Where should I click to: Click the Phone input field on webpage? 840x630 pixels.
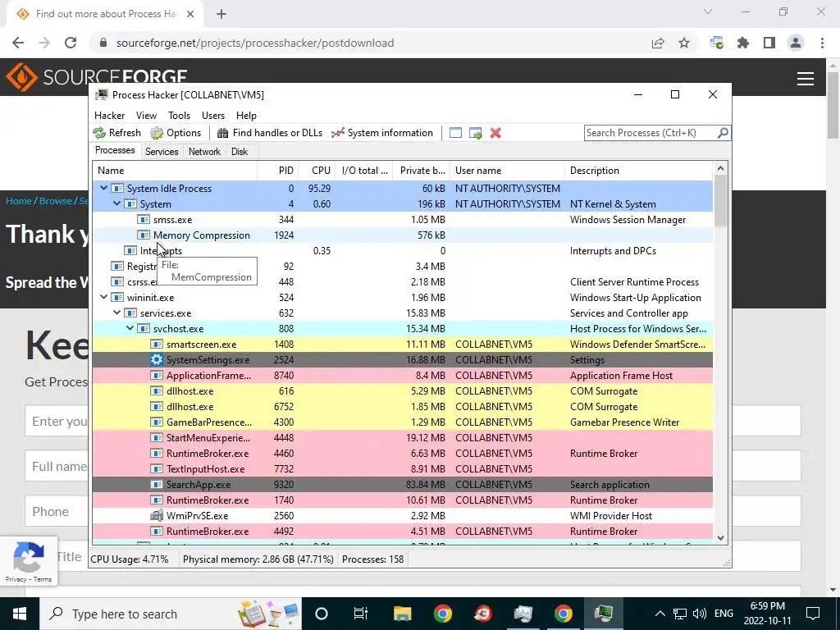tap(57, 512)
